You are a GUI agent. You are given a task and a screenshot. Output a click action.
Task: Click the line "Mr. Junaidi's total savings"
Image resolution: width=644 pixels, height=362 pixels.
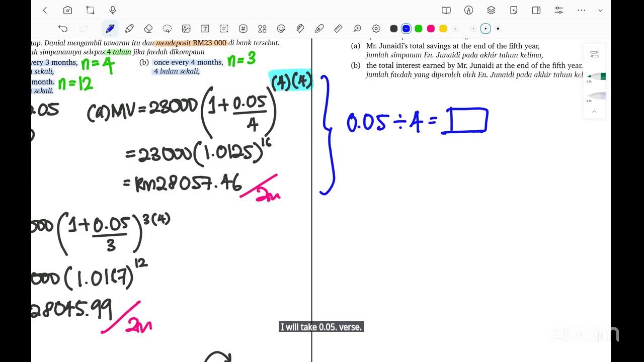pyautogui.click(x=453, y=46)
